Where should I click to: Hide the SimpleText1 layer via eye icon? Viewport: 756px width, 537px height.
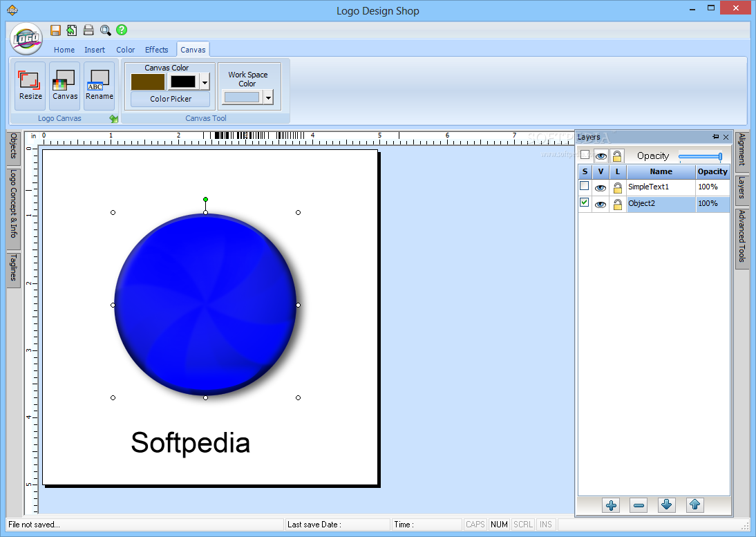pos(601,188)
